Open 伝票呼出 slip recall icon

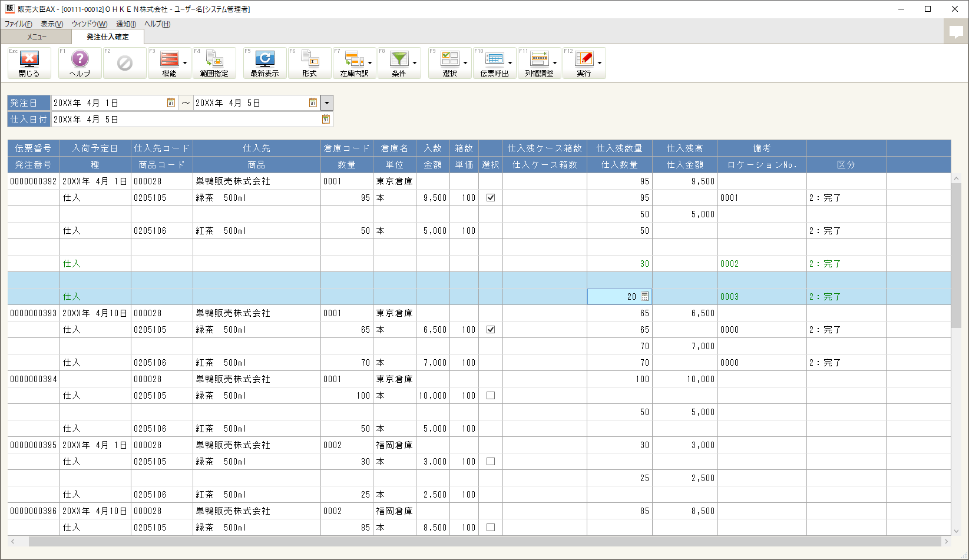click(x=495, y=63)
